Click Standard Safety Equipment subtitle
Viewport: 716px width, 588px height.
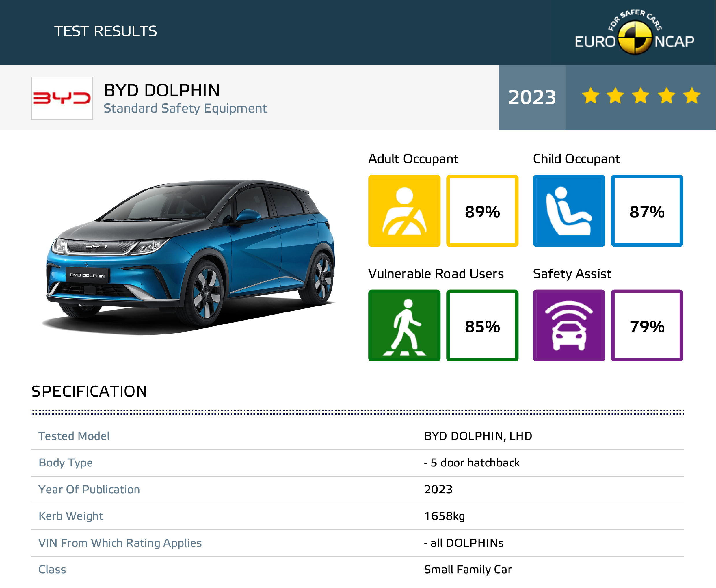pyautogui.click(x=185, y=108)
